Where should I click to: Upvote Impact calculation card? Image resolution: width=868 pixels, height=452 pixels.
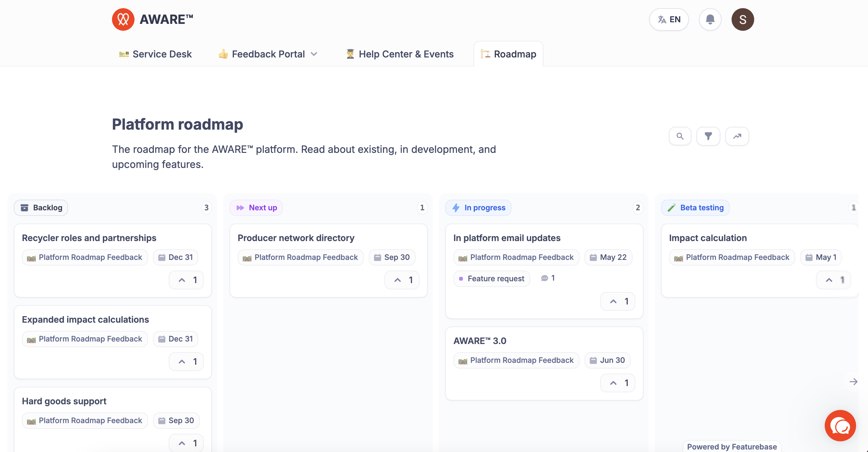click(834, 280)
